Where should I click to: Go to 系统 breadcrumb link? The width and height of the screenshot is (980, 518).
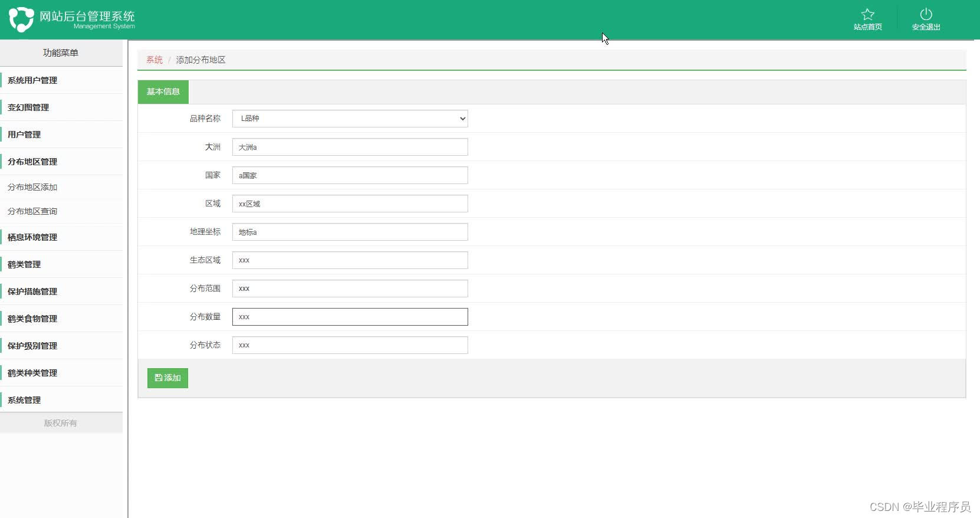[x=154, y=60]
